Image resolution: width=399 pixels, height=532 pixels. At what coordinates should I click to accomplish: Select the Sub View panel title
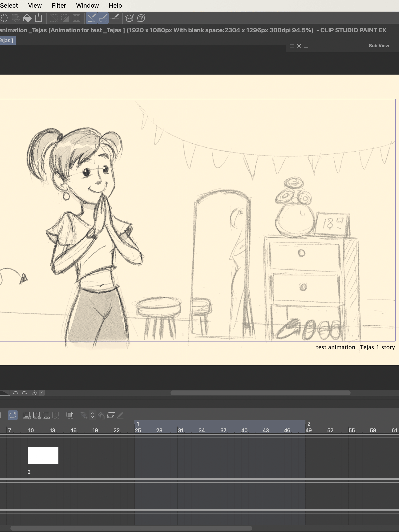pyautogui.click(x=379, y=45)
